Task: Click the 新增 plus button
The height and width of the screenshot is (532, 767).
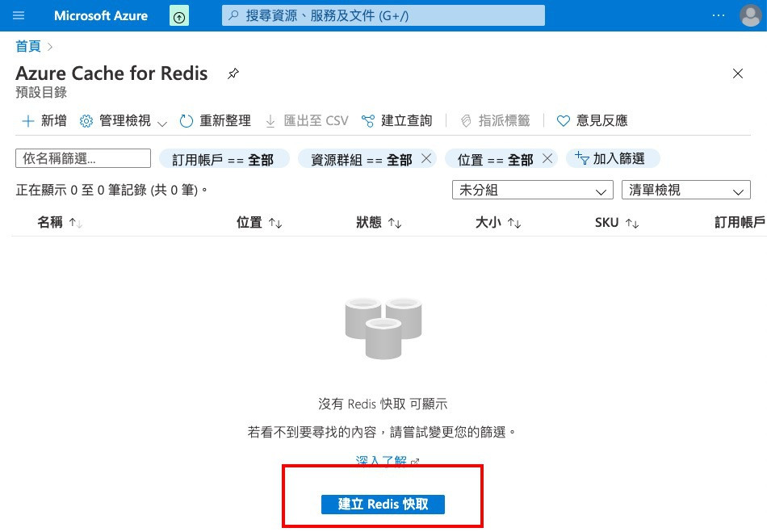Action: 44,121
